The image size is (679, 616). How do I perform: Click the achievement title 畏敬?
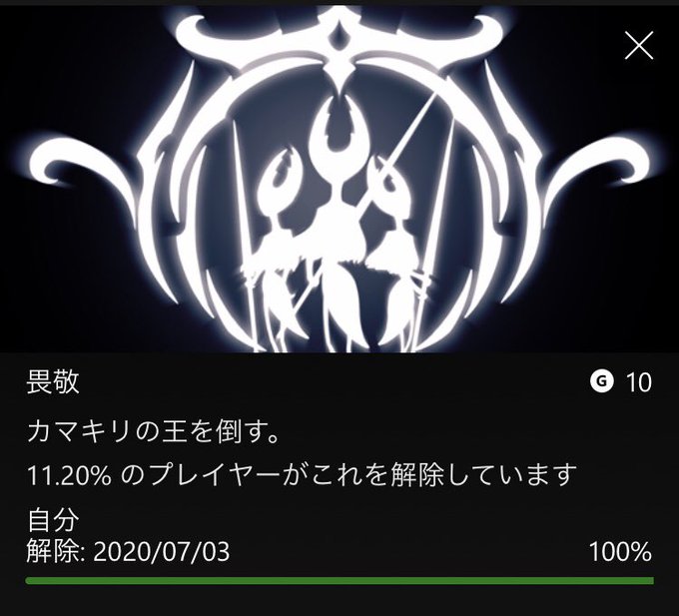tap(53, 381)
